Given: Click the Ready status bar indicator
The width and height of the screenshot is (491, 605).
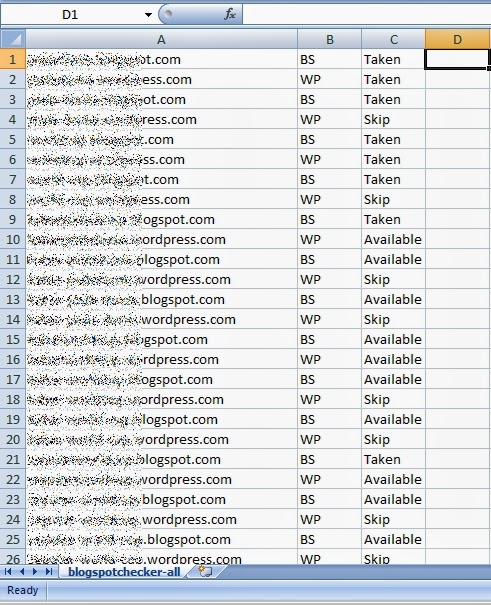Looking at the screenshot, I should coord(22,590).
